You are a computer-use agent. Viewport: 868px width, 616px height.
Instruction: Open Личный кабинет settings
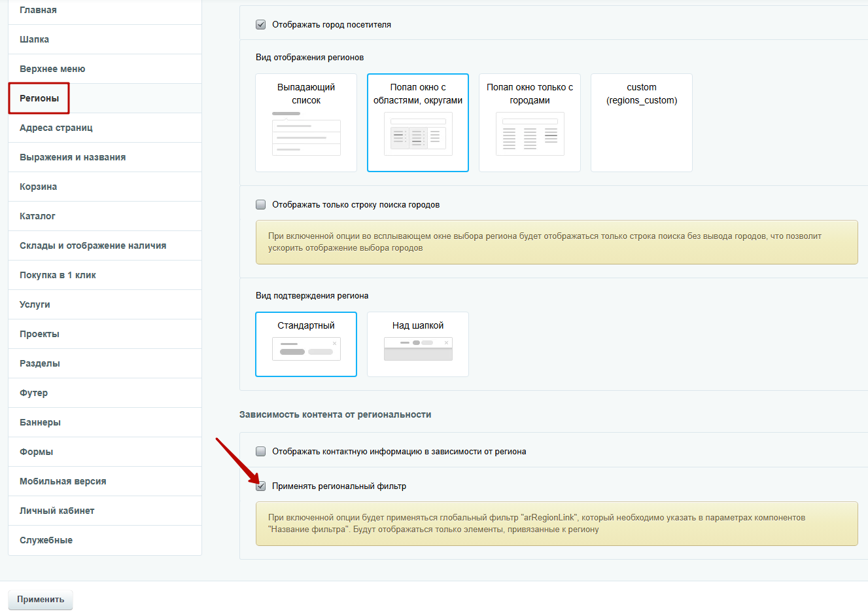105,511
